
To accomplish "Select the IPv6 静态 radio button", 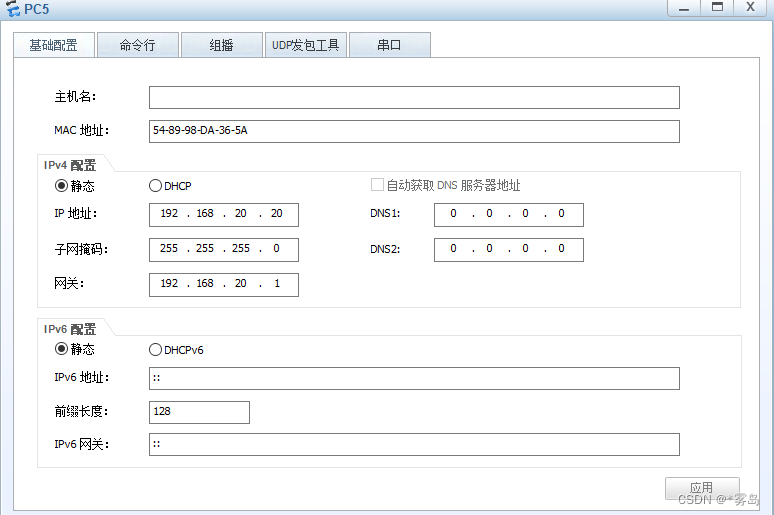I will [61, 349].
